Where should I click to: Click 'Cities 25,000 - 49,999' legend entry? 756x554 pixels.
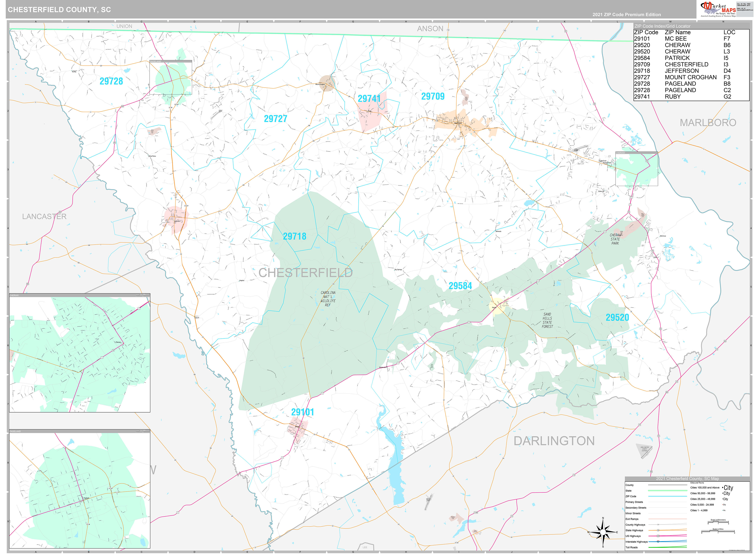pos(703,499)
